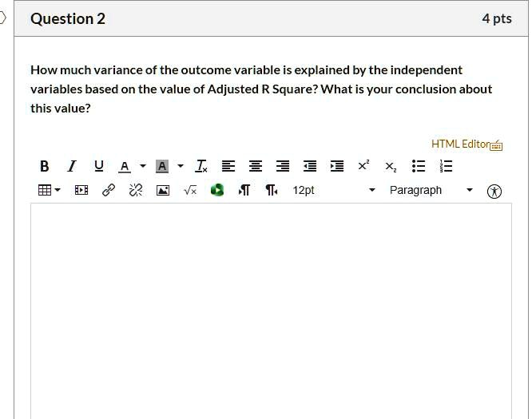Apply background highlight color swatch

click(162, 166)
